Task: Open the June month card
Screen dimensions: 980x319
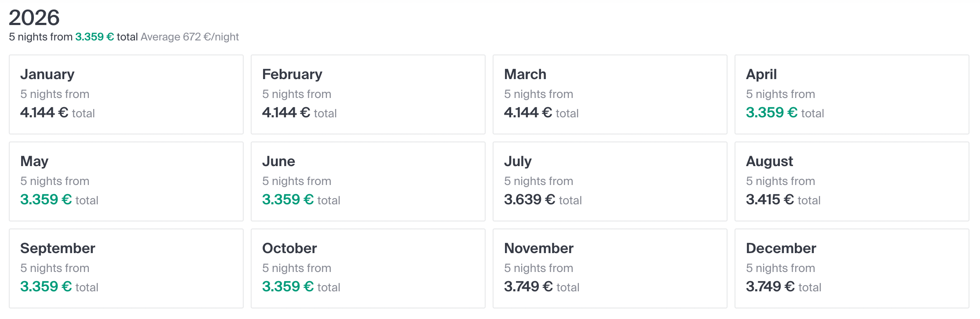Action: (368, 181)
